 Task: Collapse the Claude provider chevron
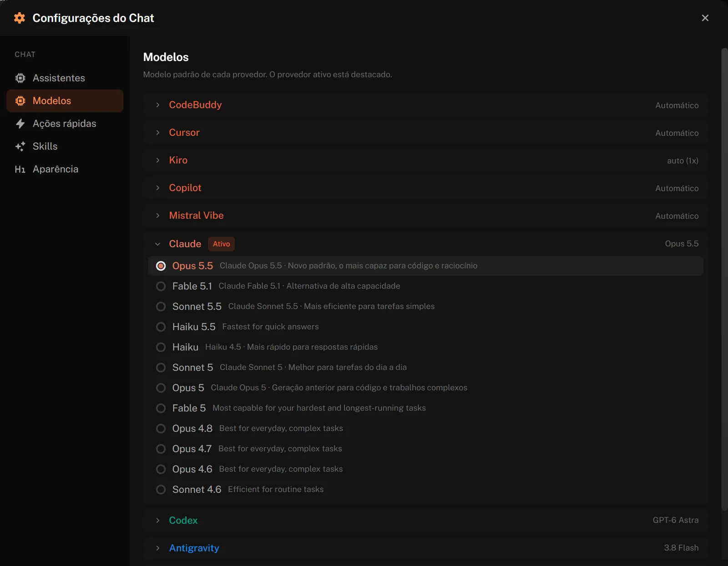[x=157, y=244]
